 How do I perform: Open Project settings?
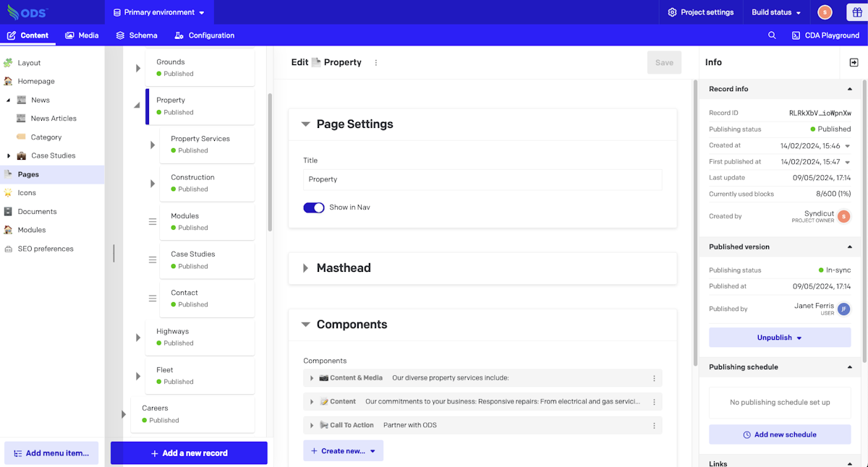point(700,12)
